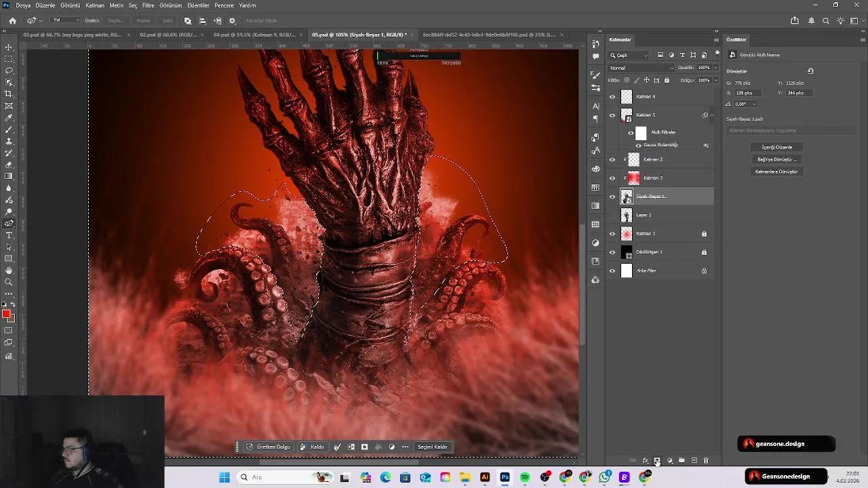
Task: Open the Dolgu fill dropdown arrow
Action: point(715,80)
